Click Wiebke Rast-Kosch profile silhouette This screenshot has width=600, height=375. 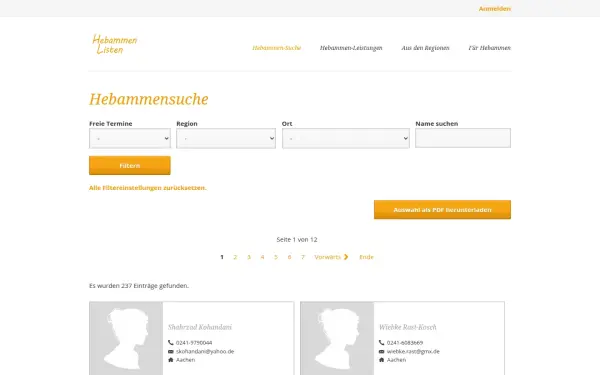coord(337,338)
